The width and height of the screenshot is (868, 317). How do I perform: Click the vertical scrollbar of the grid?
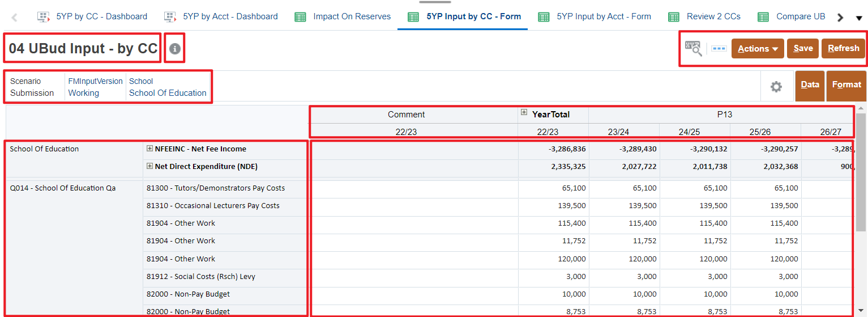pyautogui.click(x=861, y=170)
